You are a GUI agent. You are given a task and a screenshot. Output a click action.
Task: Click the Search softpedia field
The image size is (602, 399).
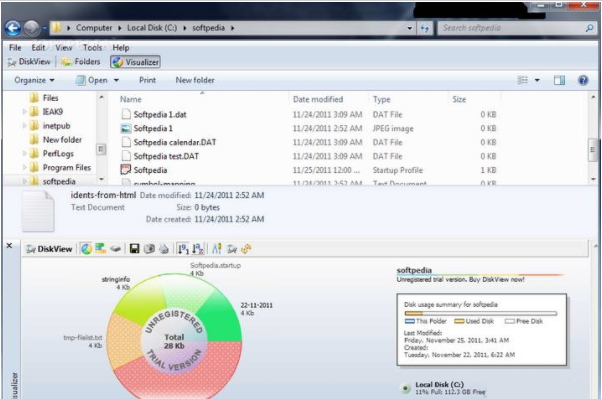click(x=511, y=28)
